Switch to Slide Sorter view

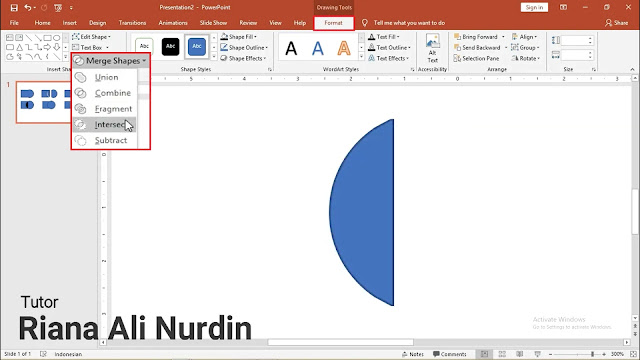502,354
